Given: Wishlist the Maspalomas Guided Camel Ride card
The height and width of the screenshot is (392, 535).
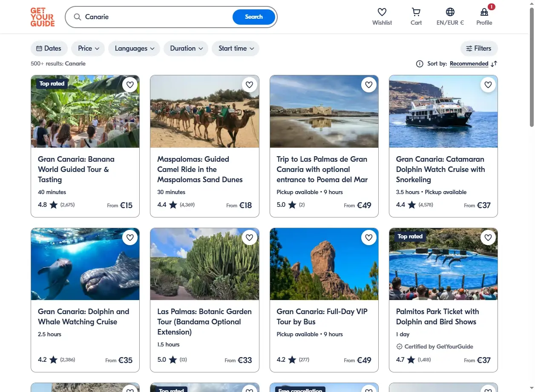Looking at the screenshot, I should tap(250, 85).
